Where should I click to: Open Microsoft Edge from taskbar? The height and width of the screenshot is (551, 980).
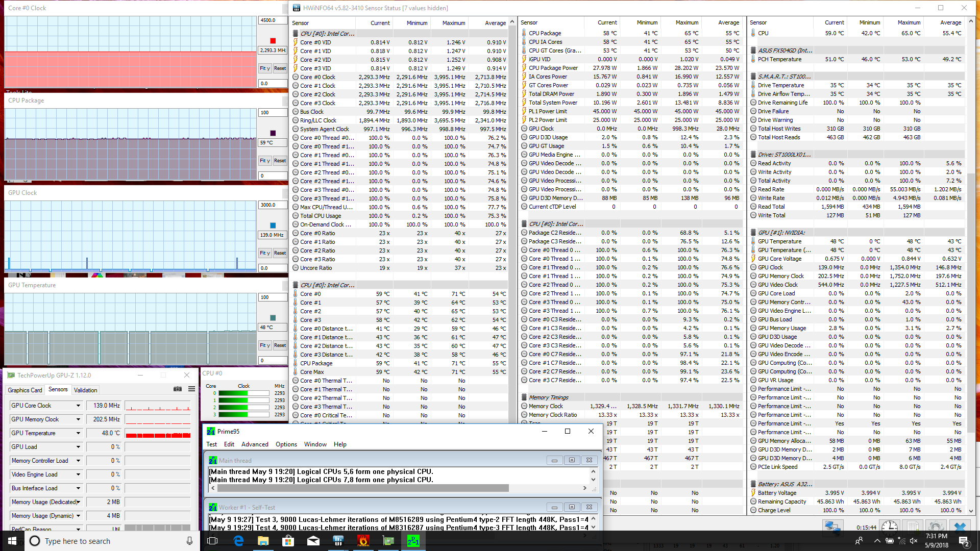[238, 541]
